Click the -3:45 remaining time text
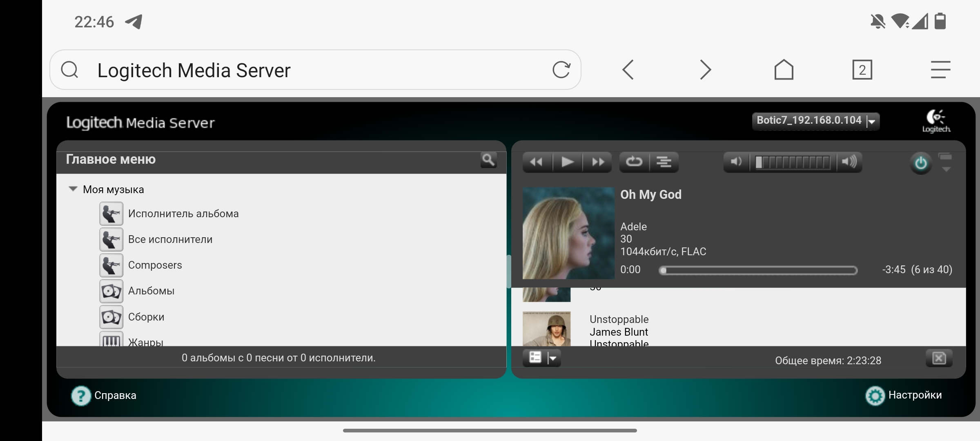 (893, 269)
